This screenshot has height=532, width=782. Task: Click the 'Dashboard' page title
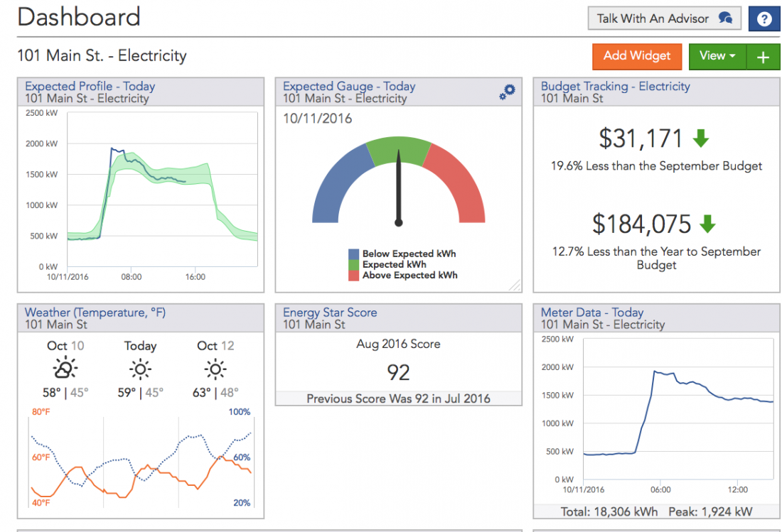[79, 17]
